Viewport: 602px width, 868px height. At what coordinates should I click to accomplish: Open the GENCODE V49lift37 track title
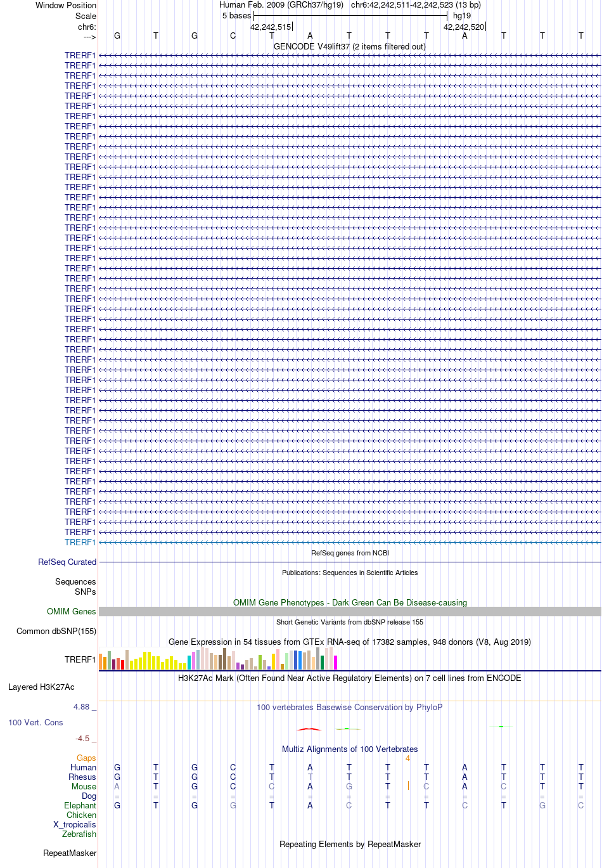coord(350,46)
